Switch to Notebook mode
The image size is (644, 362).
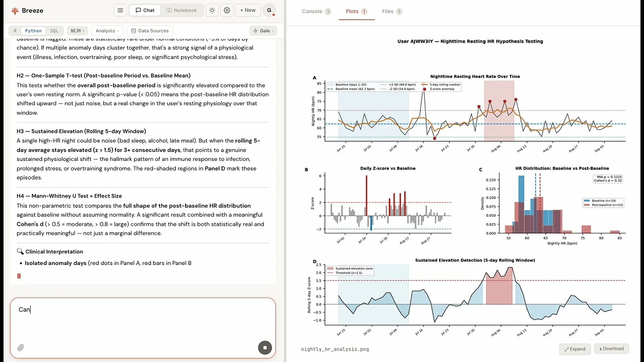pos(182,10)
